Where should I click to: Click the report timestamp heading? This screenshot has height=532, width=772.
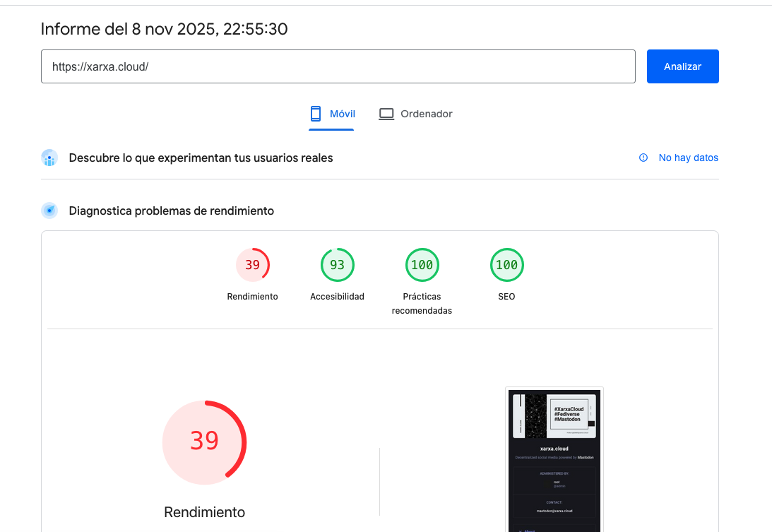pyautogui.click(x=164, y=29)
